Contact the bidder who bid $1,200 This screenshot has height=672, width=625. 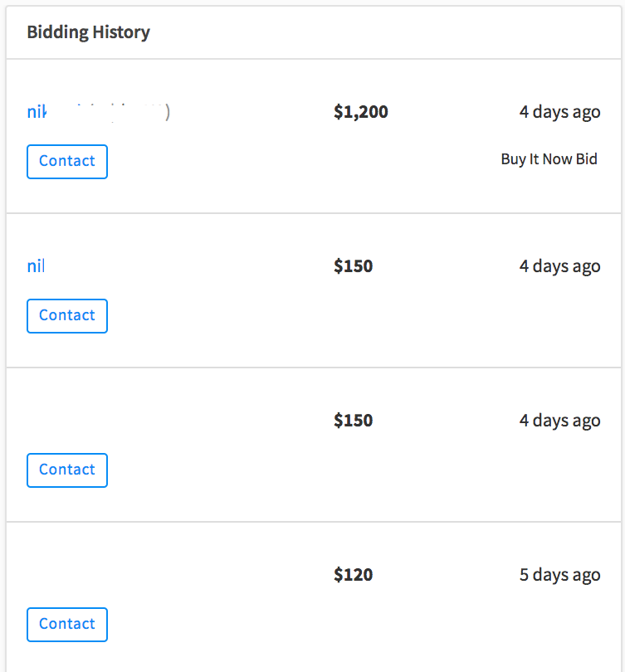coord(67,161)
